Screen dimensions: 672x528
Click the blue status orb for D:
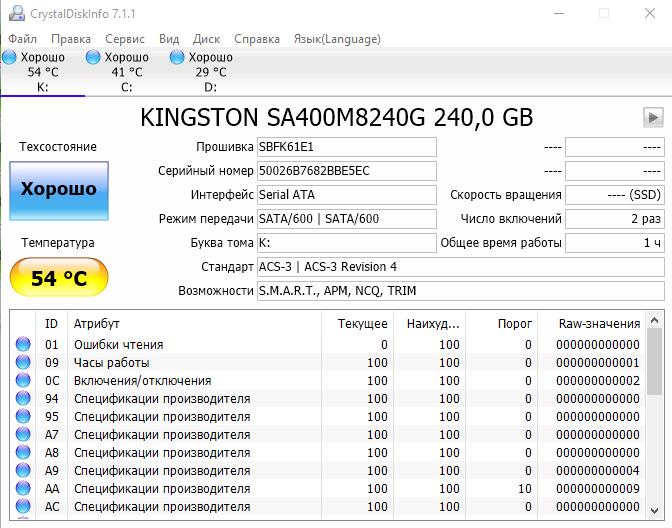click(177, 57)
